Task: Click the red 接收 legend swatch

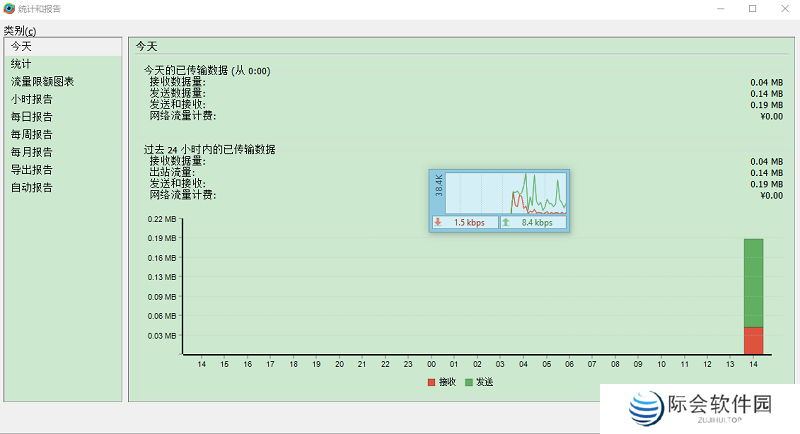Action: click(x=431, y=382)
